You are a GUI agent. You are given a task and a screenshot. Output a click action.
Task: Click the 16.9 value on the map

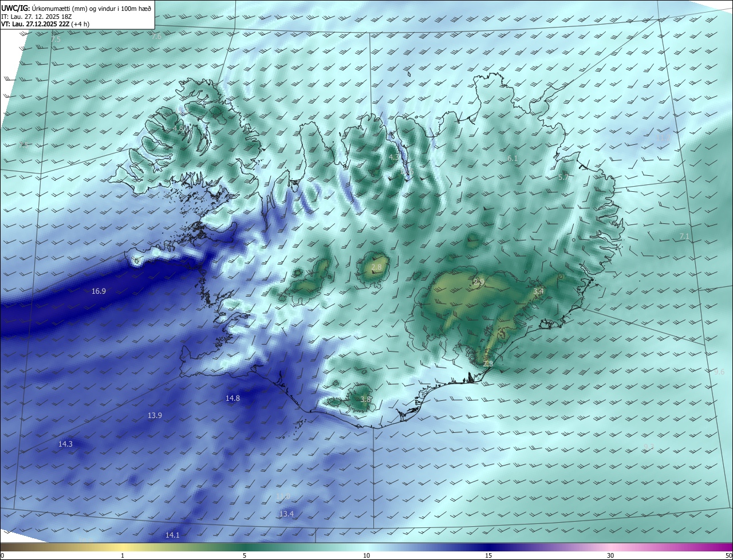coord(98,291)
